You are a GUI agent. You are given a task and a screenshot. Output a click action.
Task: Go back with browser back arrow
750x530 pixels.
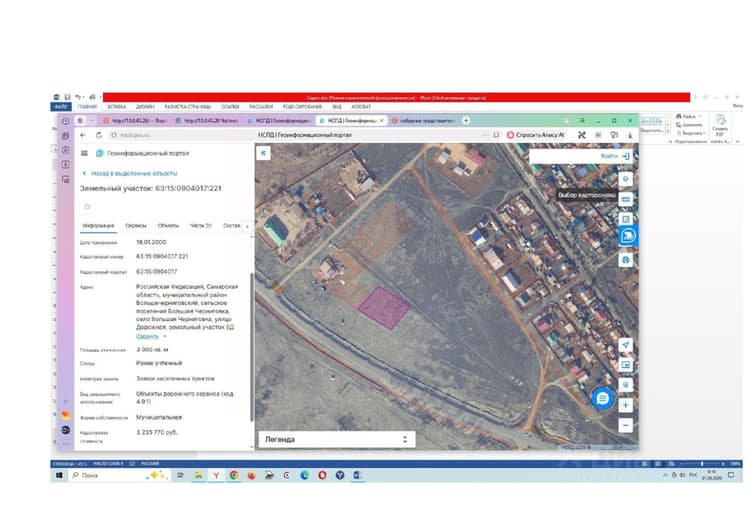coord(83,135)
